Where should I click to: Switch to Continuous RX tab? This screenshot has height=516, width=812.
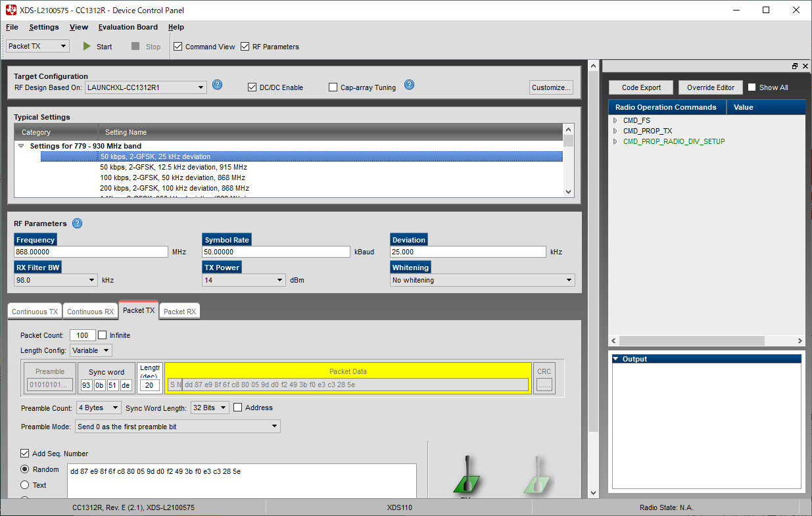click(x=90, y=312)
